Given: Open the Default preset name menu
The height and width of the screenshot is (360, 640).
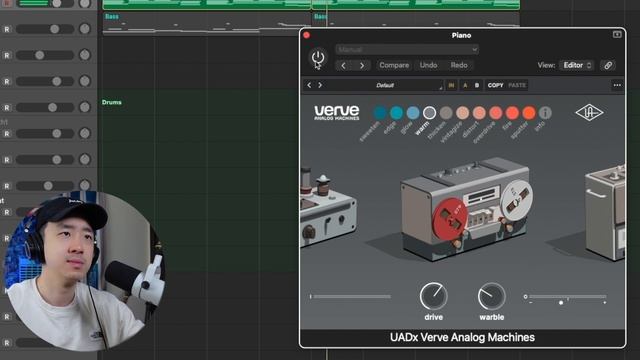Looking at the screenshot, I should (385, 85).
